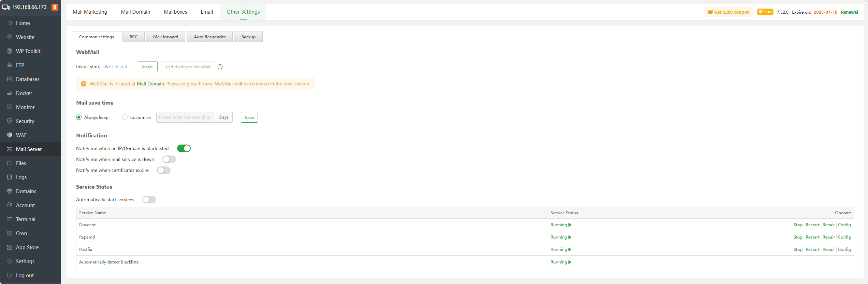Viewport: 868px width, 284px height.
Task: Click the Log out icon
Action: 10,275
